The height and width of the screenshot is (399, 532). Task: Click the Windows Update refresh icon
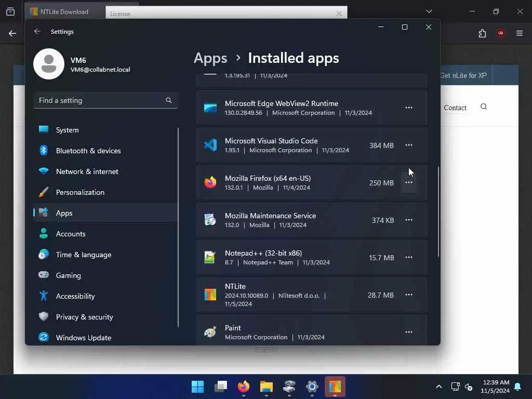[44, 337]
